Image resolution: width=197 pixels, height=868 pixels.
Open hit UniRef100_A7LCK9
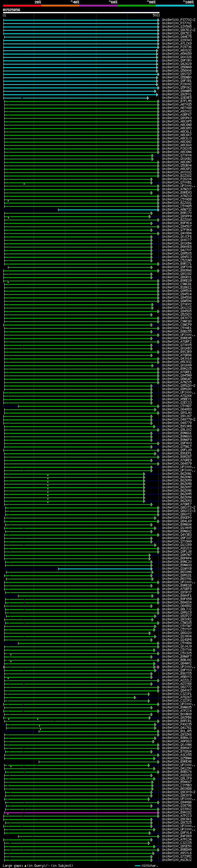(177, 43)
